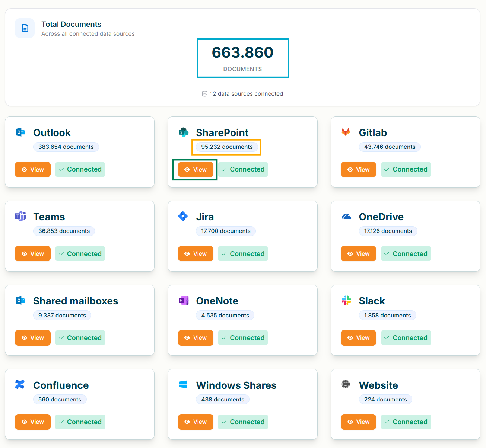Viewport: 486px width, 448px height.
Task: Click Outlook's Connected status badge
Action: [x=80, y=170]
